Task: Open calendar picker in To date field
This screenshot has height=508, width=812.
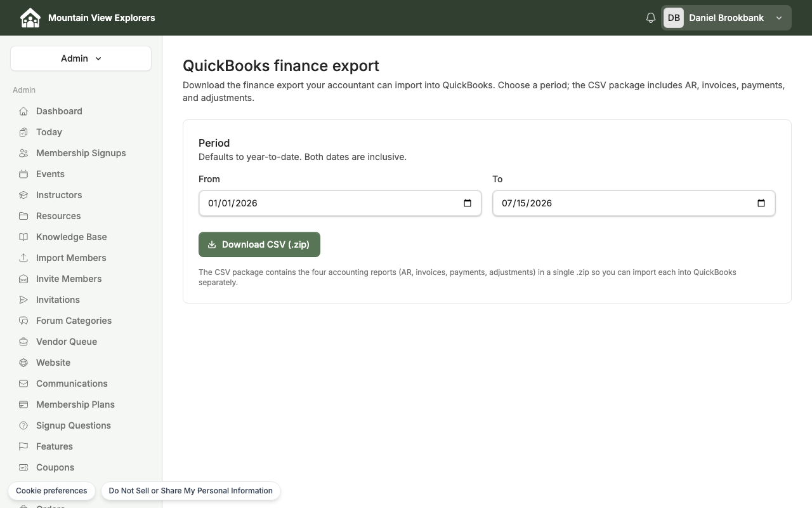Action: pos(761,203)
